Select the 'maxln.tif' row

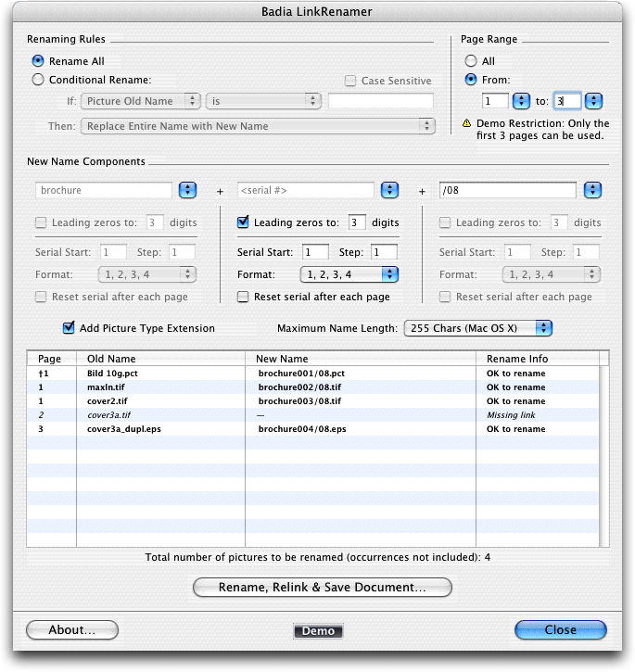313,387
